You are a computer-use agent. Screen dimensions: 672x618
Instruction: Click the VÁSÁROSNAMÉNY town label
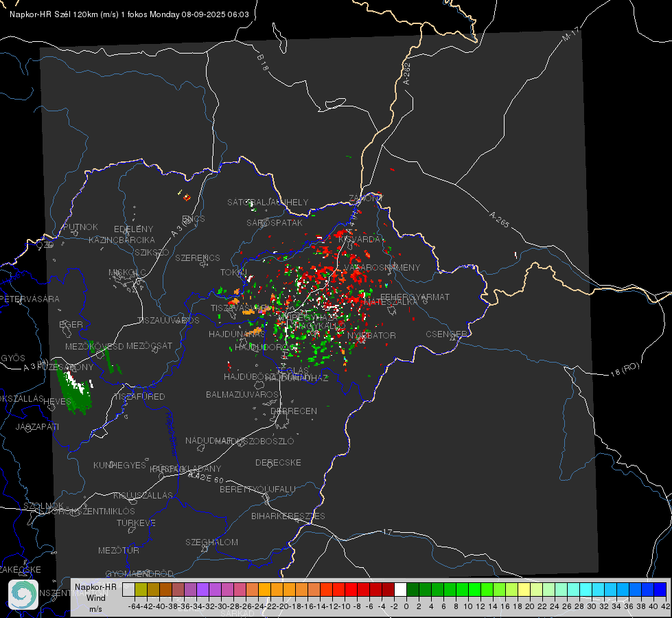tap(382, 267)
